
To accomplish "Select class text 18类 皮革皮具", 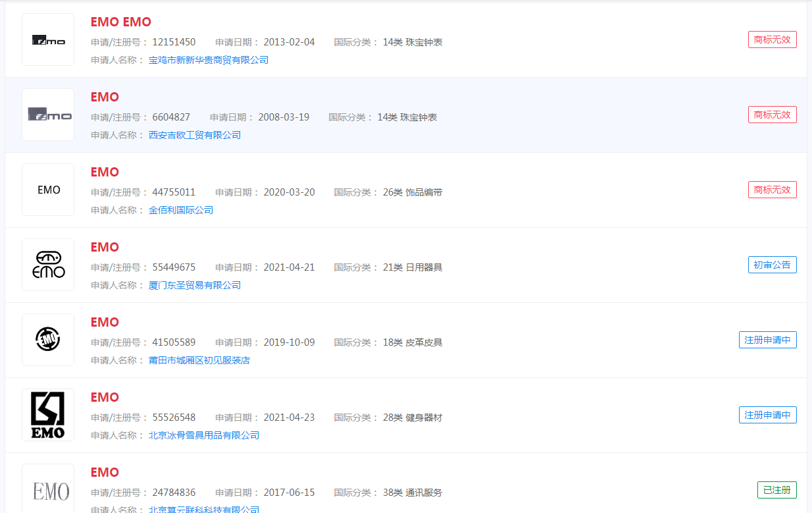I will click(x=413, y=342).
